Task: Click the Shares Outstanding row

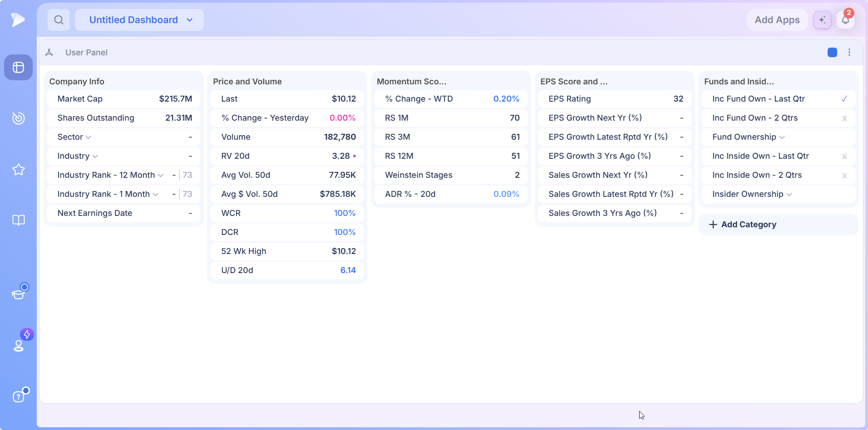Action: 123,118
